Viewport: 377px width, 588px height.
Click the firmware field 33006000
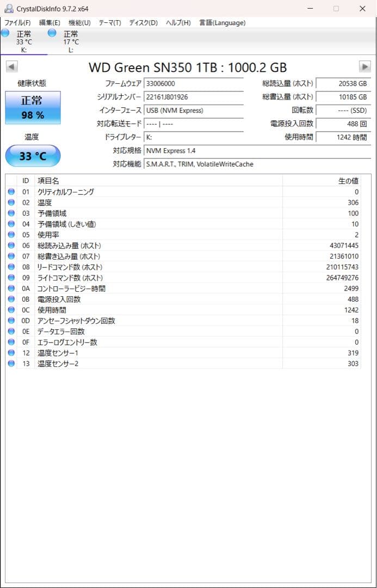(x=194, y=84)
